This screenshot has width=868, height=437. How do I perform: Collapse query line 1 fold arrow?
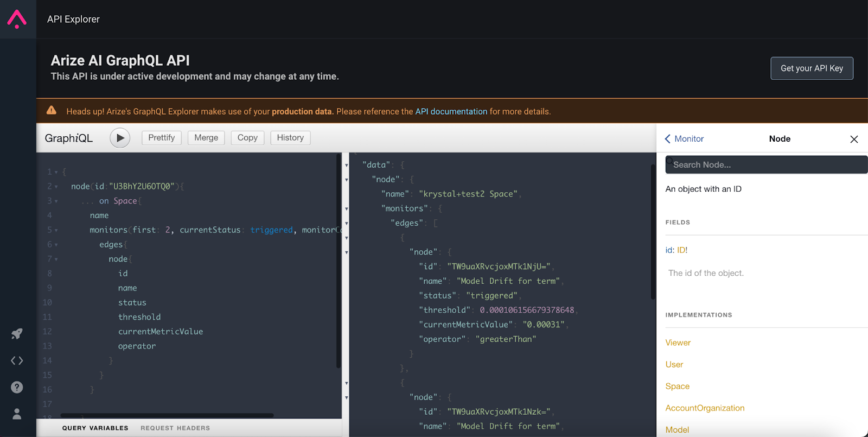(x=56, y=172)
